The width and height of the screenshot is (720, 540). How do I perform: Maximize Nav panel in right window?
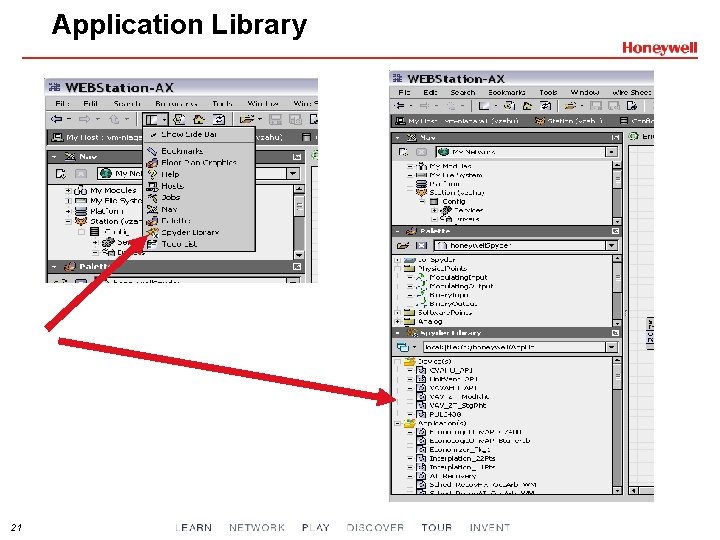point(615,137)
